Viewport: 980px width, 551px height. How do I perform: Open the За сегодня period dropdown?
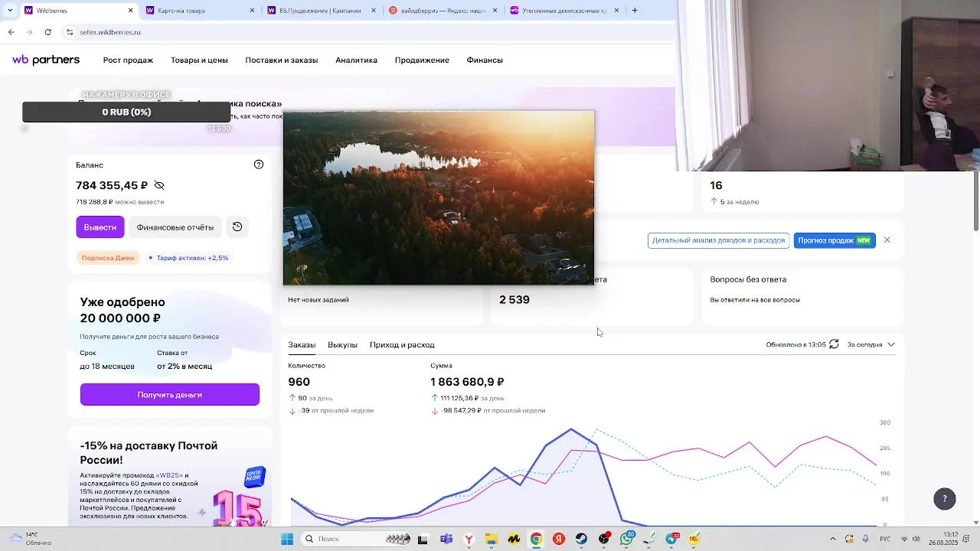pyautogui.click(x=871, y=344)
